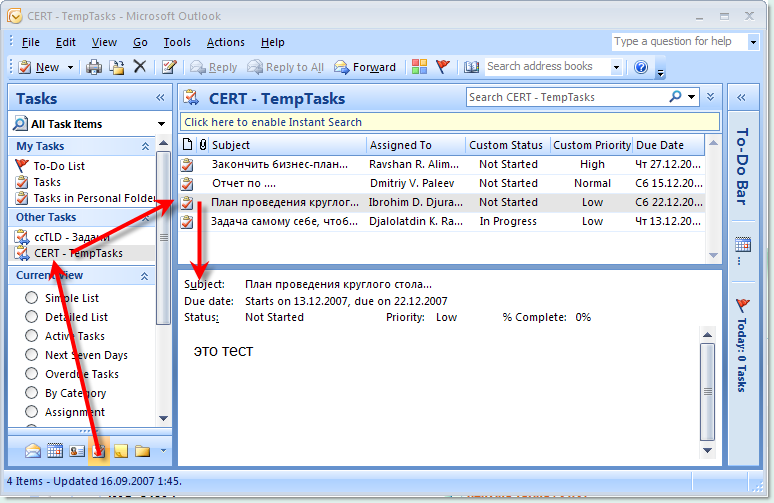Switch to Notes with the yellow note icon
This screenshot has width=774, height=503.
pyautogui.click(x=121, y=451)
